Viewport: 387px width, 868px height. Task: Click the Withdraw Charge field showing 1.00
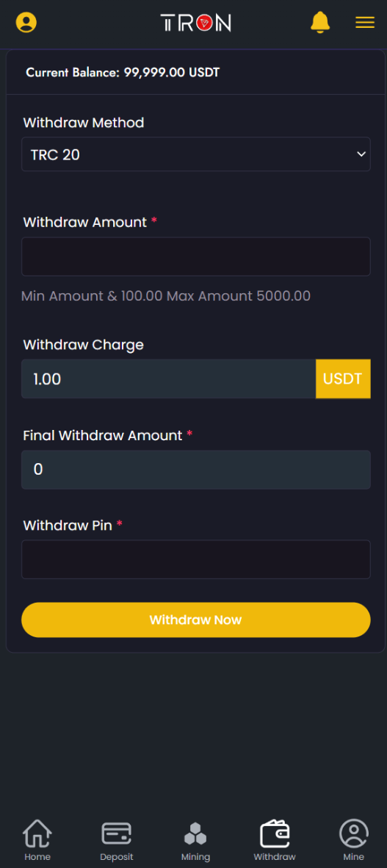169,379
